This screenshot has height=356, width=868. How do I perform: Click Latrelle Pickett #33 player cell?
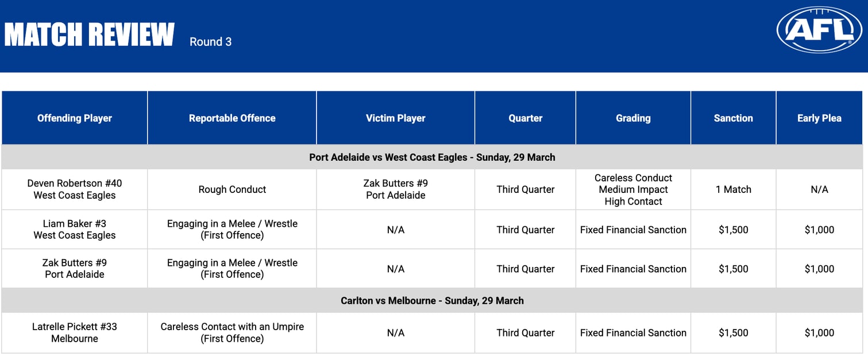(75, 332)
